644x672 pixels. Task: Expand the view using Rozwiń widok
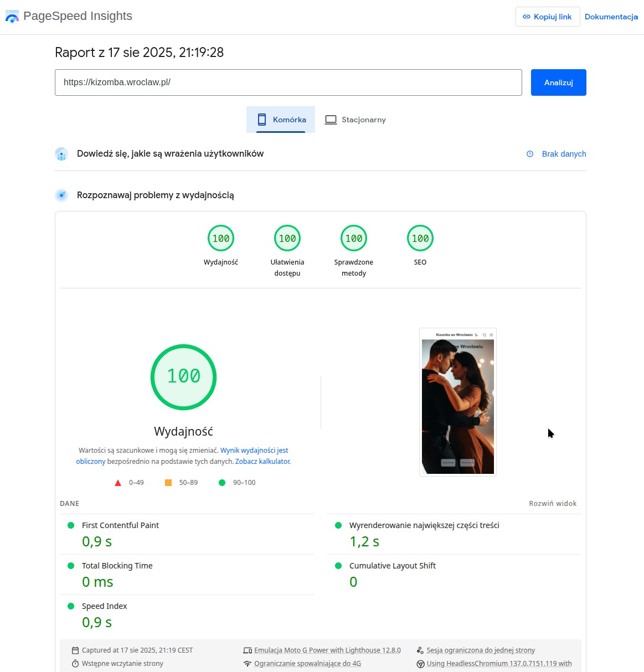point(552,503)
